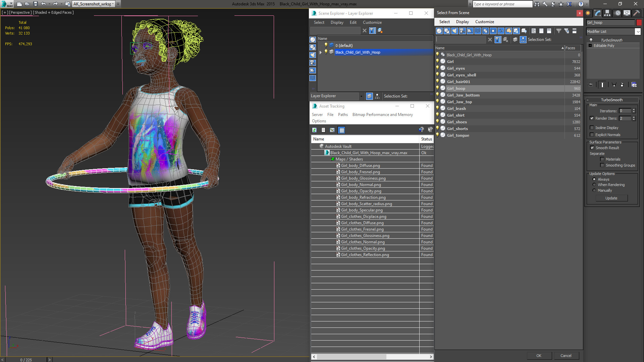Toggle Display Space Warps filter in Select From Scene
644x362 pixels.
coord(478,31)
